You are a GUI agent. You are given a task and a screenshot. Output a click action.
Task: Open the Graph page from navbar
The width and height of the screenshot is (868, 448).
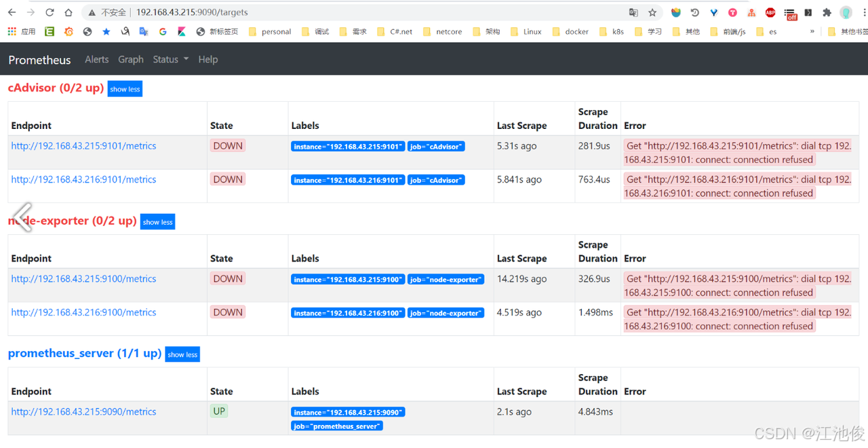131,59
